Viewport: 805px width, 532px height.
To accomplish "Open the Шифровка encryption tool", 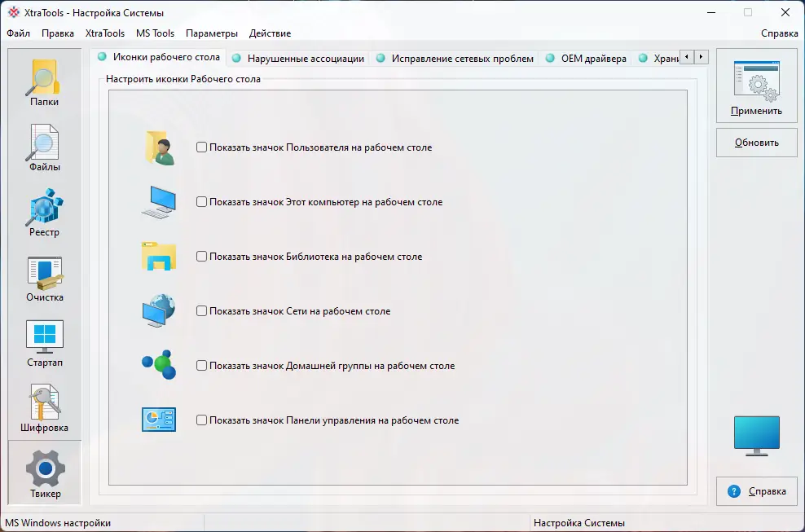I will pos(44,409).
